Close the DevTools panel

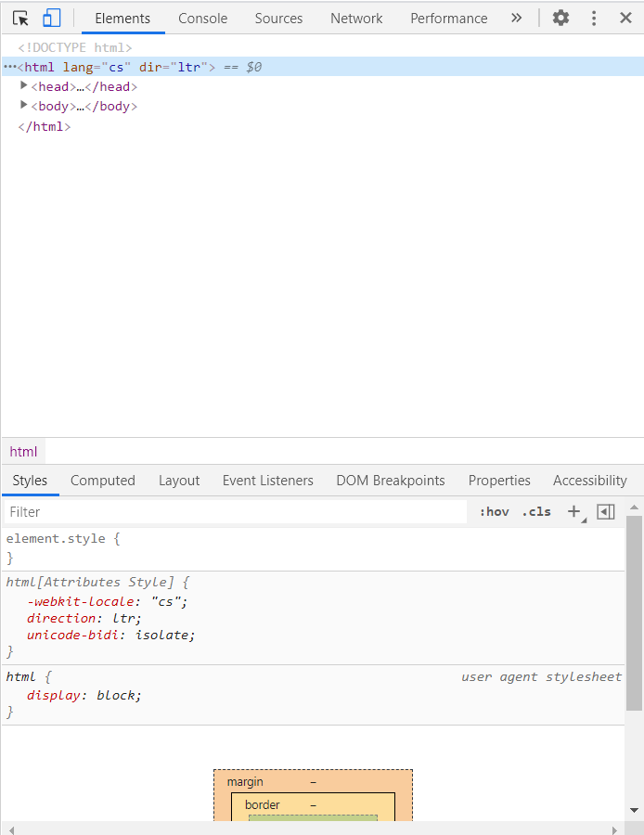click(625, 18)
